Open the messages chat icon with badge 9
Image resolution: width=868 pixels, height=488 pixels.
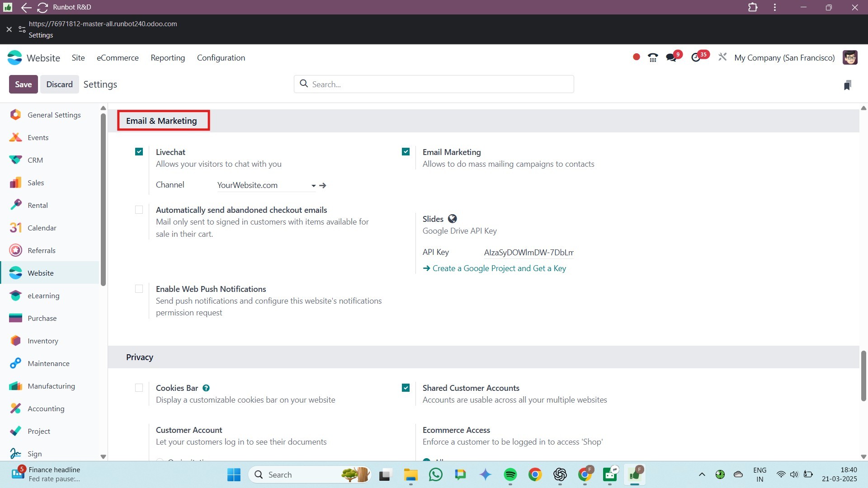click(671, 58)
